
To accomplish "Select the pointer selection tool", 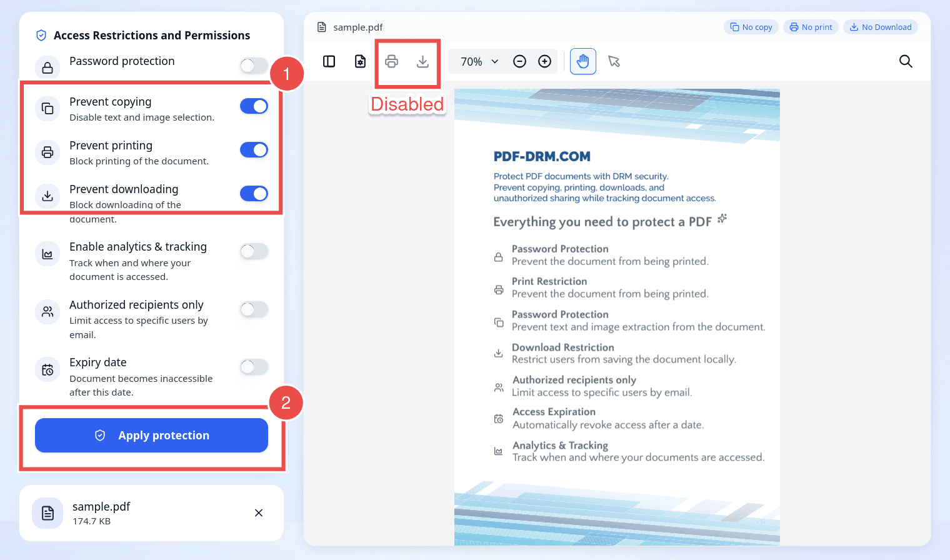I will point(614,61).
